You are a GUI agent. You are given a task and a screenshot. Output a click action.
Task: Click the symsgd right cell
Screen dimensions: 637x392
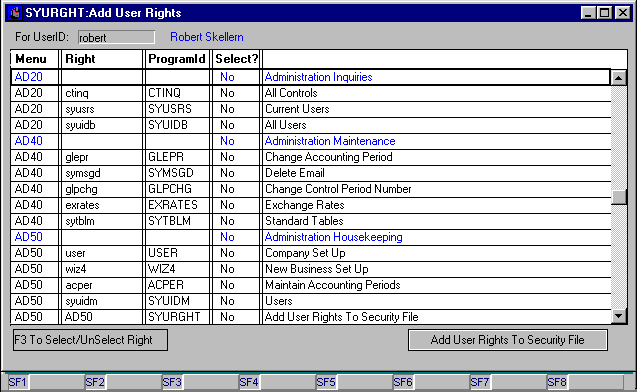(102, 173)
